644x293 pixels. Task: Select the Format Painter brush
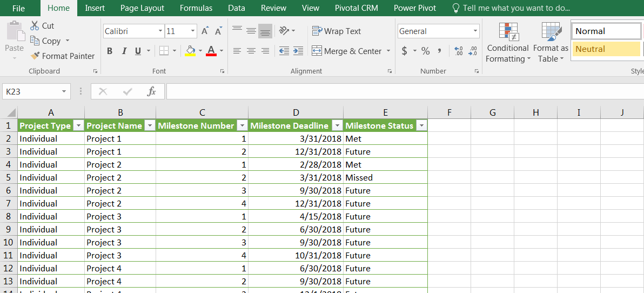(x=35, y=56)
